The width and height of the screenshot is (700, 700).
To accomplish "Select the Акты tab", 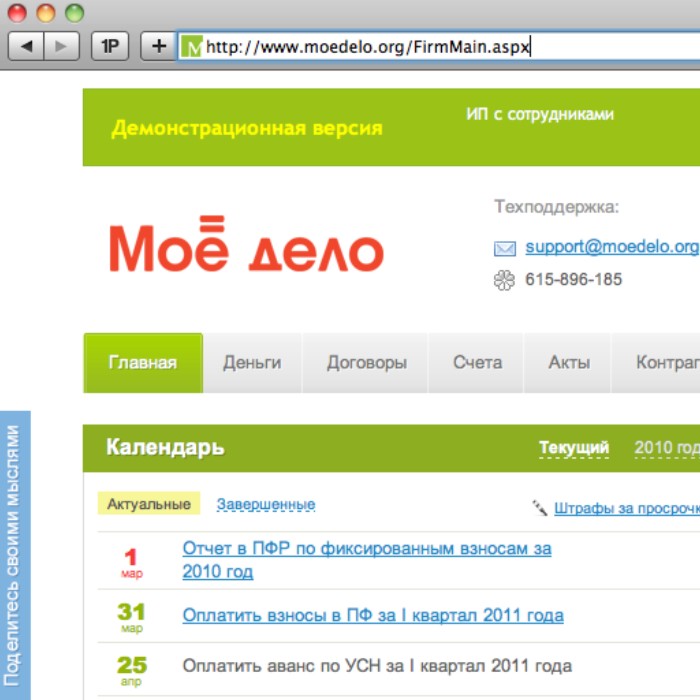I will 569,363.
